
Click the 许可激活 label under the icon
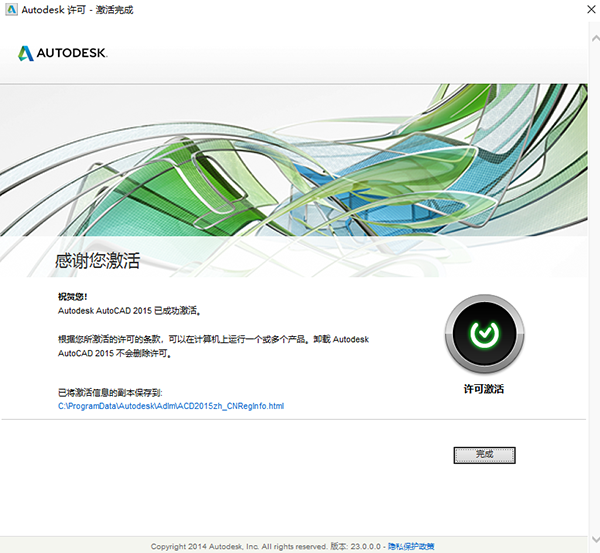[483, 388]
